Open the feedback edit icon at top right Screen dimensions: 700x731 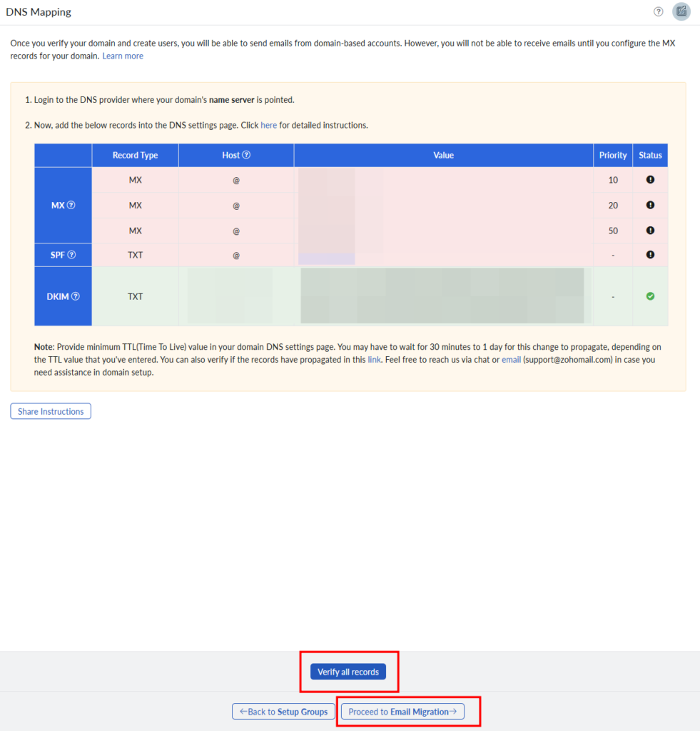(x=681, y=11)
